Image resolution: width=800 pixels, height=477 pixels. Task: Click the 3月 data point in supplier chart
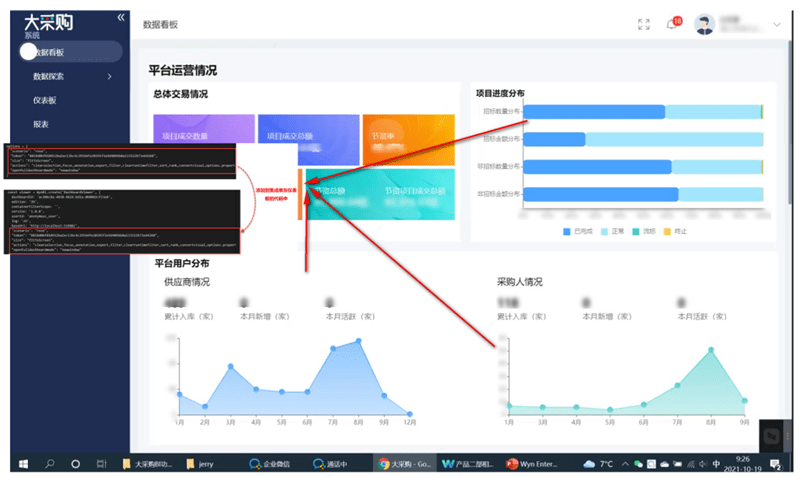231,366
